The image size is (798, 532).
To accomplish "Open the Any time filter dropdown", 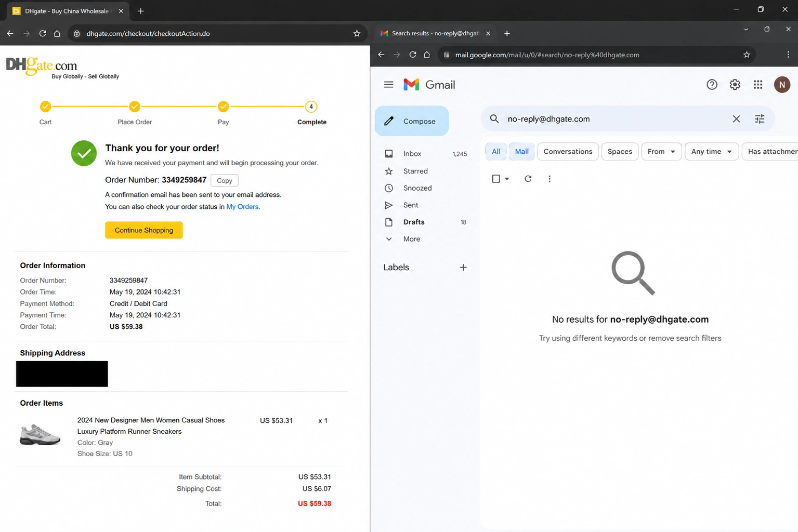I will pyautogui.click(x=712, y=152).
